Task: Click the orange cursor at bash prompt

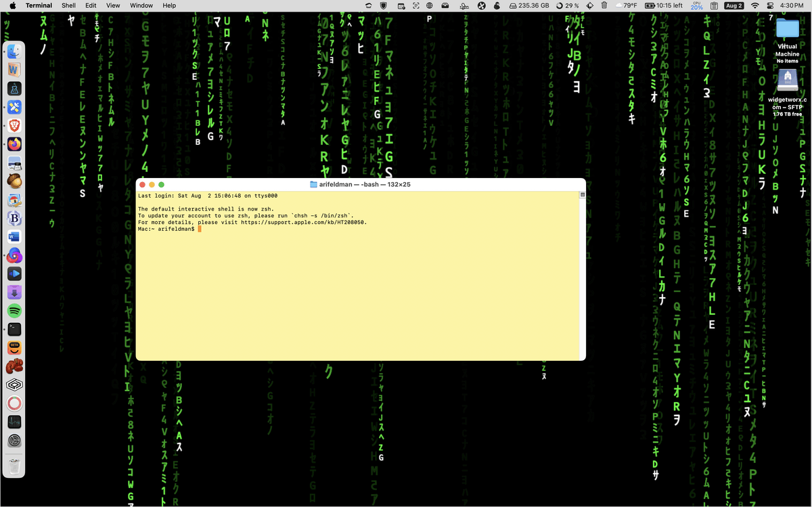Action: coord(200,229)
